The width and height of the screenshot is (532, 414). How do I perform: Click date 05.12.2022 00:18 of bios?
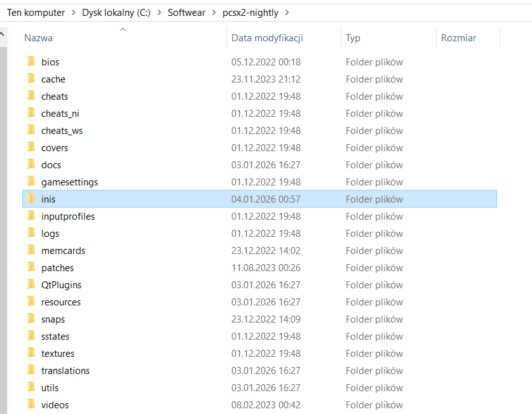pyautogui.click(x=266, y=62)
